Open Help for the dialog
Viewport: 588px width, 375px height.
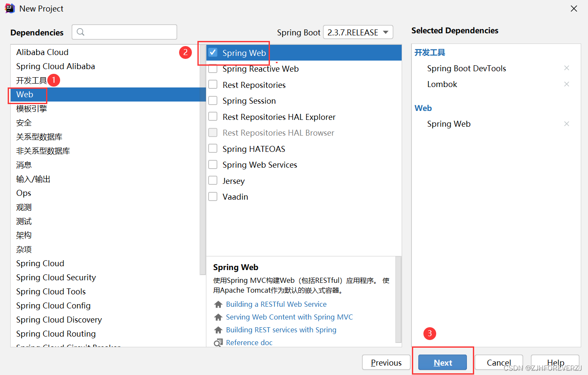[x=555, y=363]
